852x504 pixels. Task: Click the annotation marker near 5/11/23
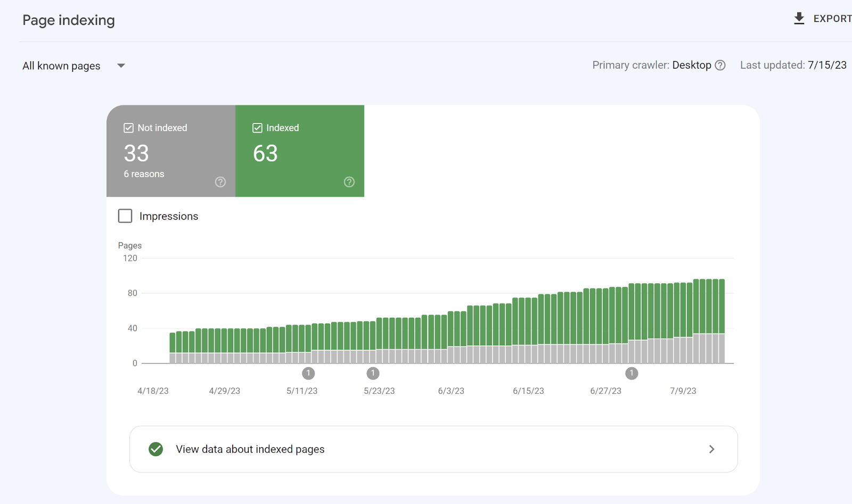click(308, 373)
